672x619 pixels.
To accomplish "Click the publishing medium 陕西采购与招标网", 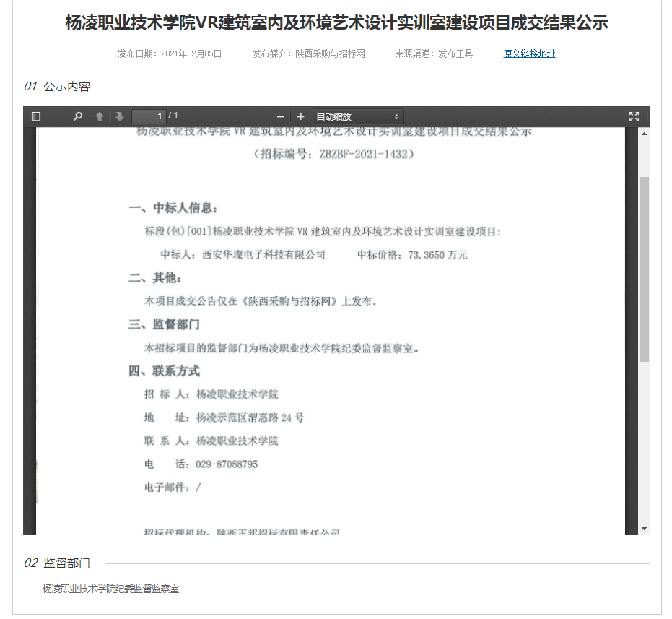I will [330, 53].
